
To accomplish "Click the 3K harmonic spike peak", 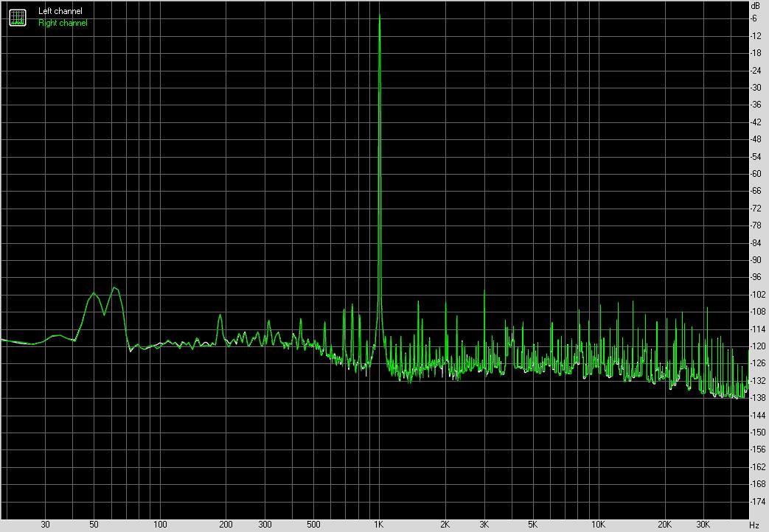I will (484, 290).
